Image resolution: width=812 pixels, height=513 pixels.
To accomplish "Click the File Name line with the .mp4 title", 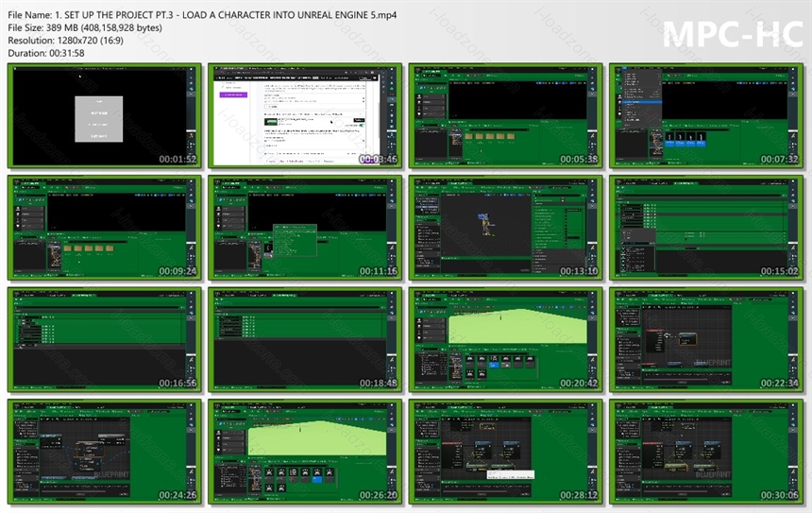I will click(x=202, y=15).
